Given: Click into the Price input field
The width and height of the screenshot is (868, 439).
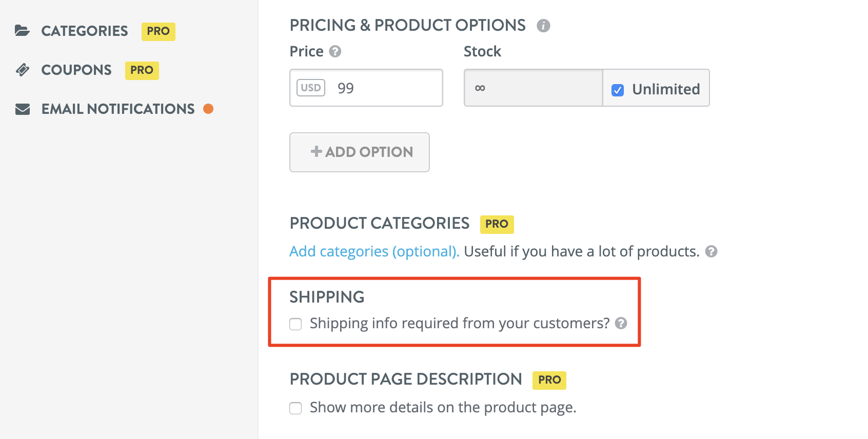Looking at the screenshot, I should coord(385,88).
